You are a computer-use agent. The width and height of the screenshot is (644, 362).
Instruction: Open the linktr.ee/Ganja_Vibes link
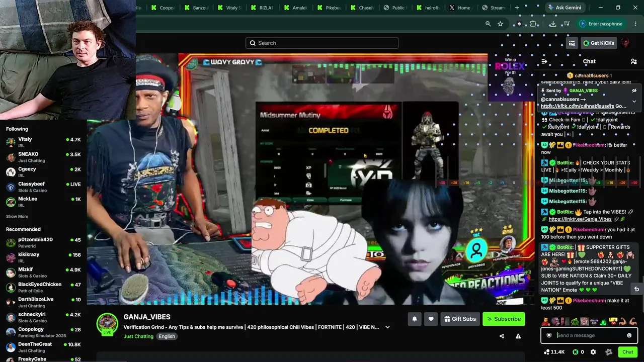pos(580,219)
